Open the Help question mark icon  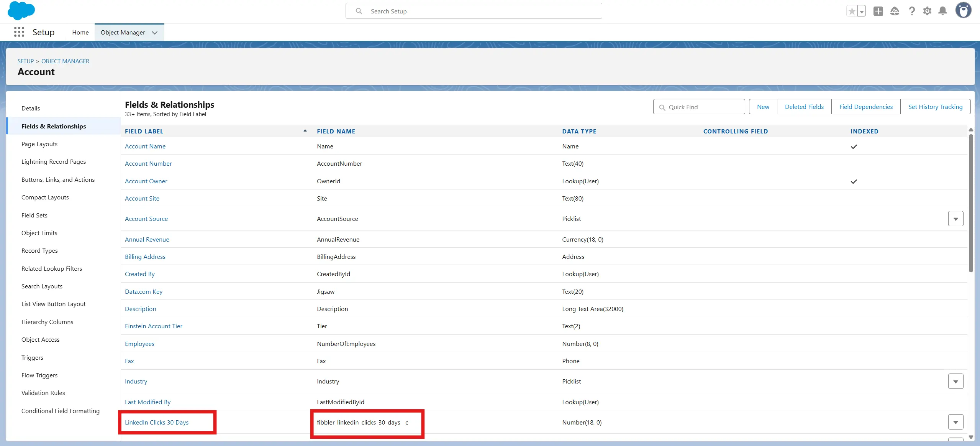click(x=911, y=11)
